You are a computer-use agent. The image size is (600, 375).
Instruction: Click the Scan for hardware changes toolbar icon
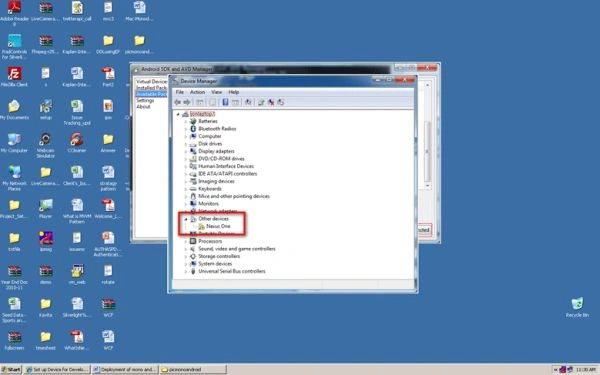point(248,102)
